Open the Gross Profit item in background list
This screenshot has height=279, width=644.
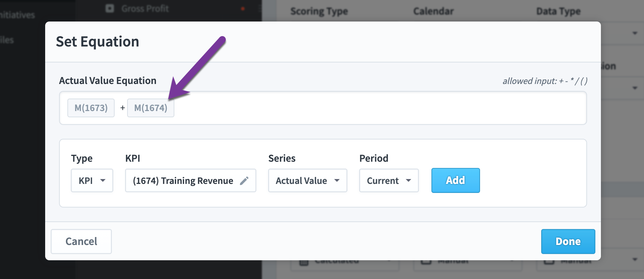click(145, 9)
